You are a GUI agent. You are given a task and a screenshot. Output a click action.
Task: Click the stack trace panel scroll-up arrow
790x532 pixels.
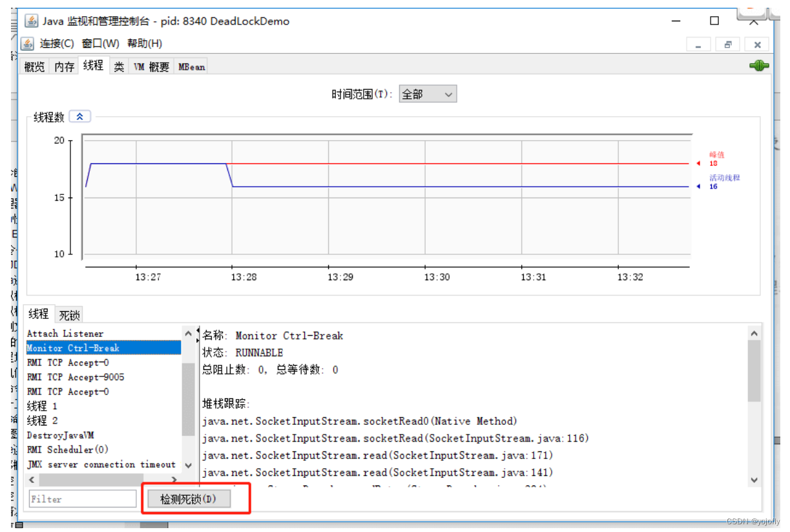pyautogui.click(x=754, y=333)
